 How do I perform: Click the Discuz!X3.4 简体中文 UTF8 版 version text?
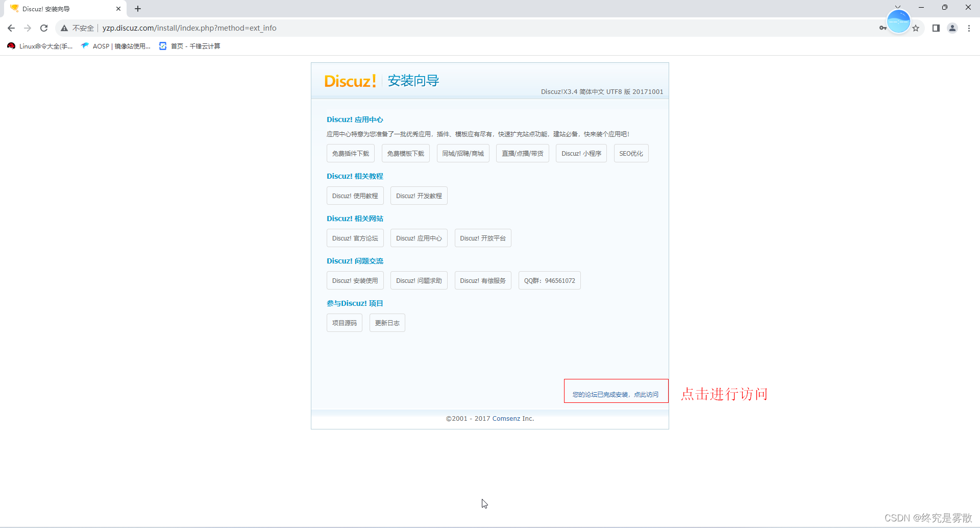pos(602,92)
